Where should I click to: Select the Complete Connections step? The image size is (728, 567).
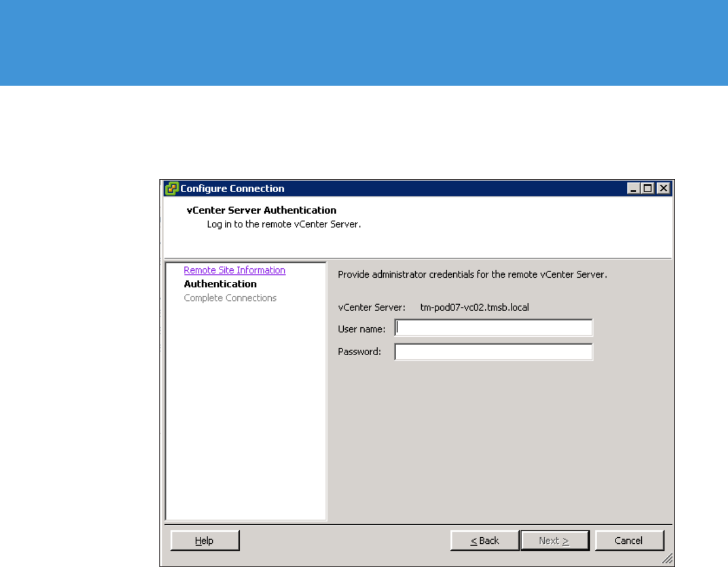coord(230,297)
